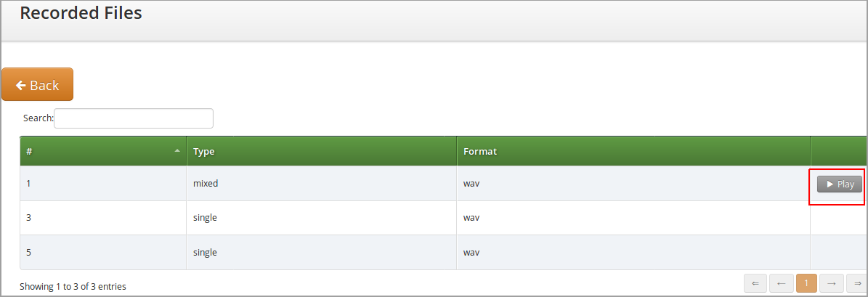The image size is (868, 297).
Task: Click the orange Back button
Action: point(37,85)
